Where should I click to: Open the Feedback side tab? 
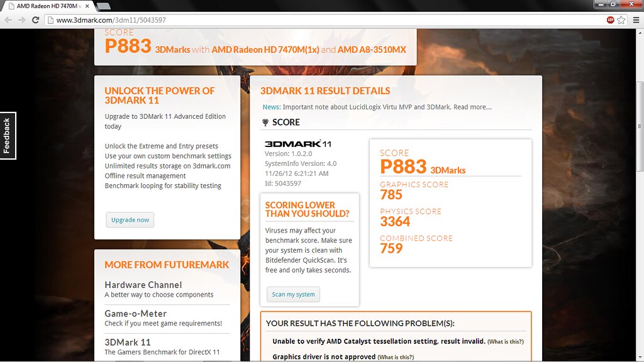(x=7, y=136)
